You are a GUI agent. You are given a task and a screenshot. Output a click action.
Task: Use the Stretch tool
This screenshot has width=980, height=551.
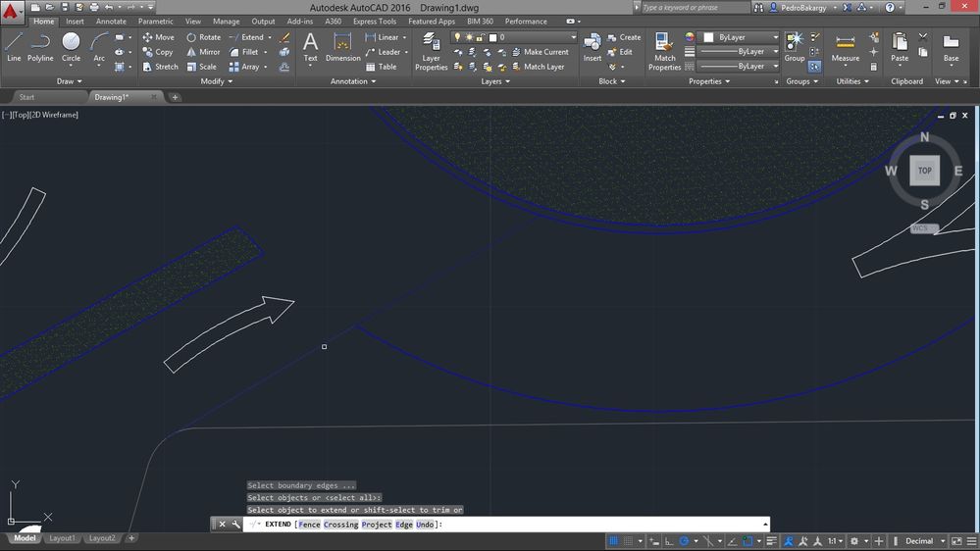point(160,67)
